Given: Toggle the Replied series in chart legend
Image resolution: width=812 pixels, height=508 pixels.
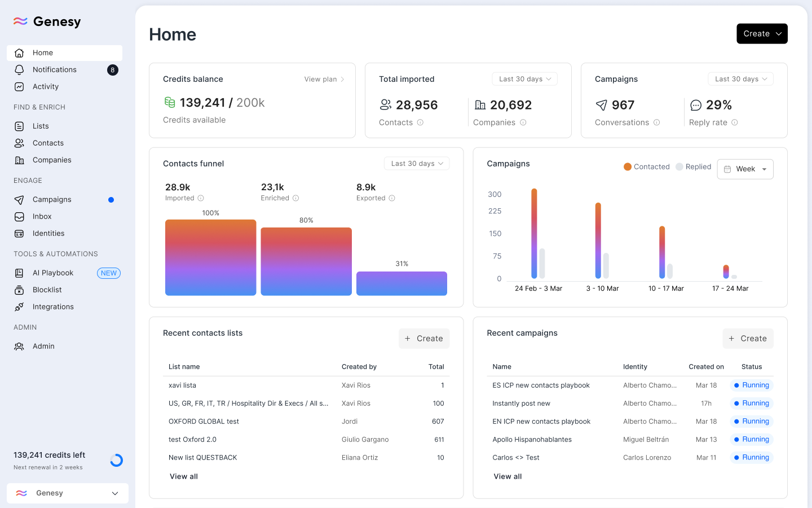Looking at the screenshot, I should tap(693, 167).
